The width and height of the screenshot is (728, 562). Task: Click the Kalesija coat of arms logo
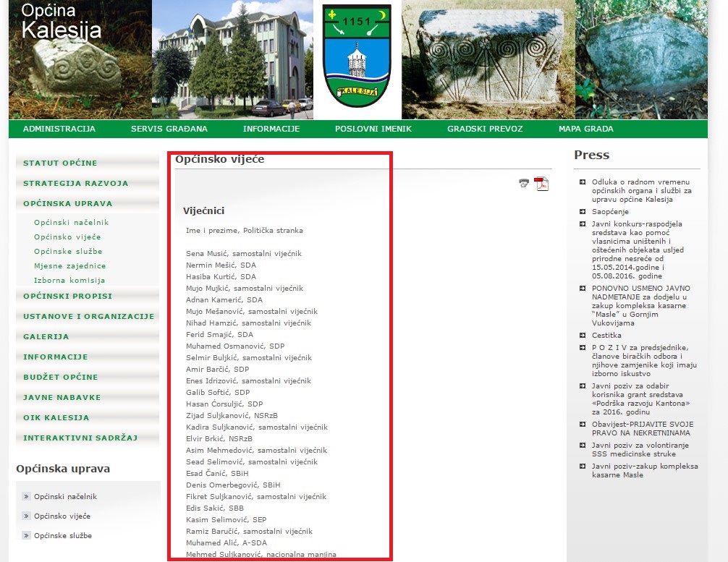coord(357,55)
